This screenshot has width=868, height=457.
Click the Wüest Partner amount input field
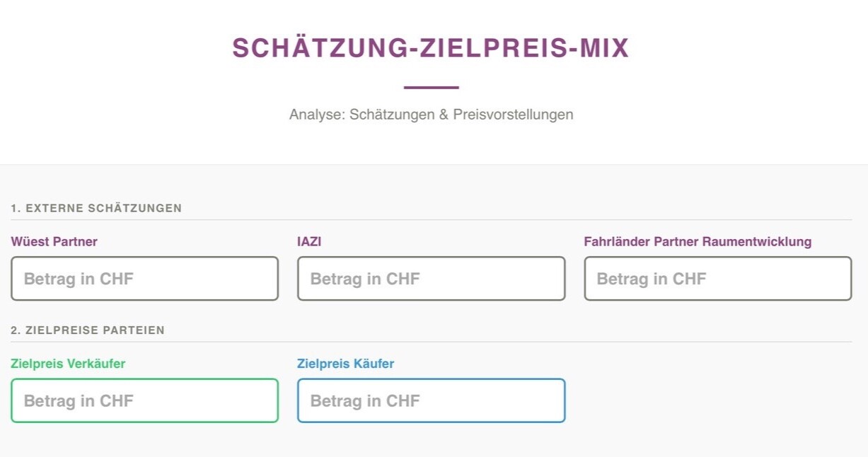point(144,279)
